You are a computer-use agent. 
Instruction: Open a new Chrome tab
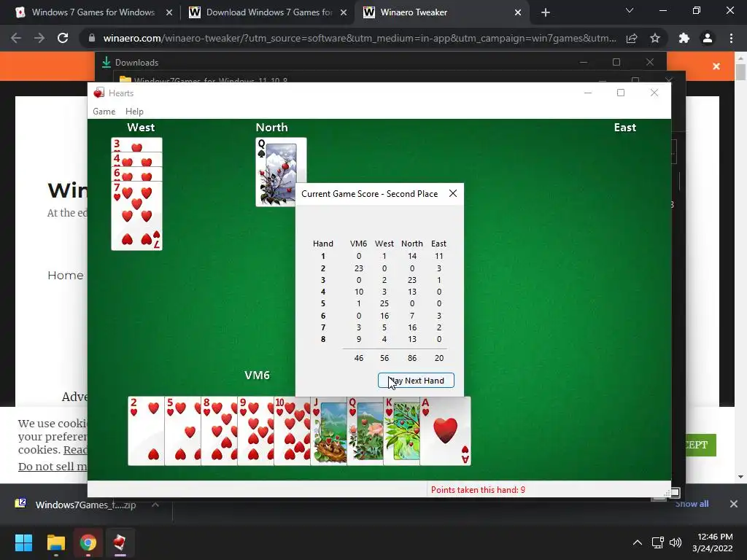coord(546,12)
